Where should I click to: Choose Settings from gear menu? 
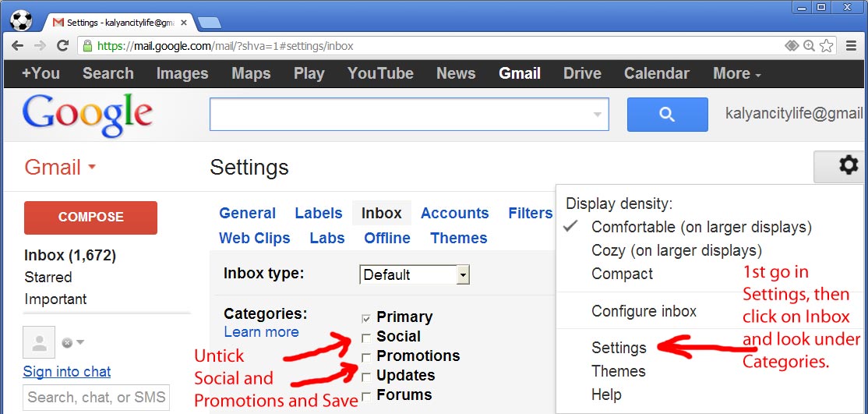coord(619,348)
